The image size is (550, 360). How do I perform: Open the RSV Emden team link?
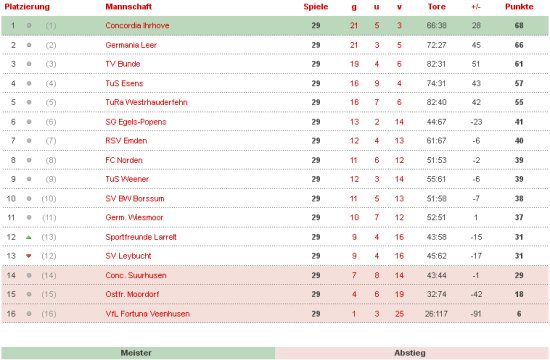[x=126, y=141]
